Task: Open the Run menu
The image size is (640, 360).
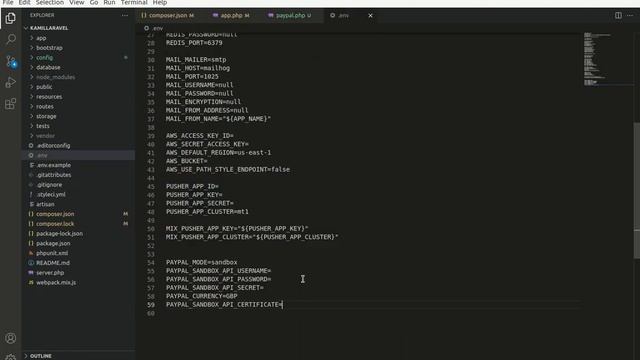Action: [x=109, y=2]
